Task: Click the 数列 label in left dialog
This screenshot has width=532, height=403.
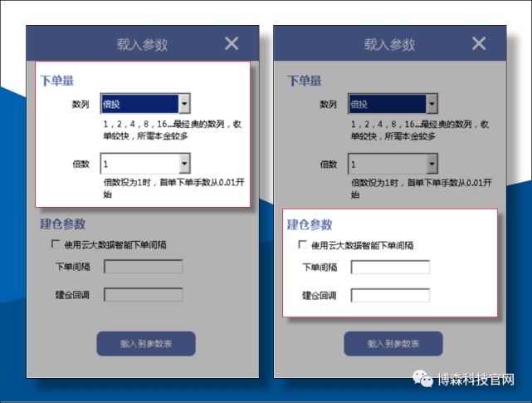Action: click(81, 104)
